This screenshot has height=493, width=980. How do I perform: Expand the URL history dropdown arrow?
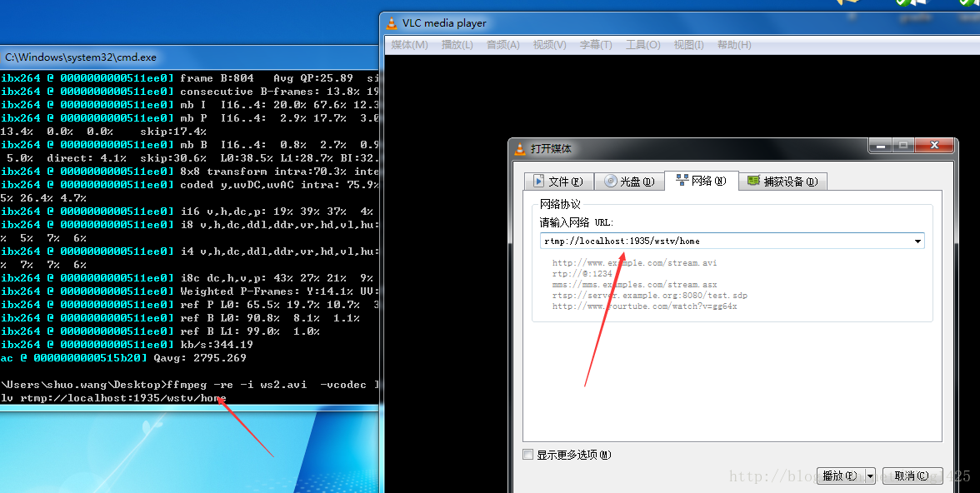tap(917, 241)
